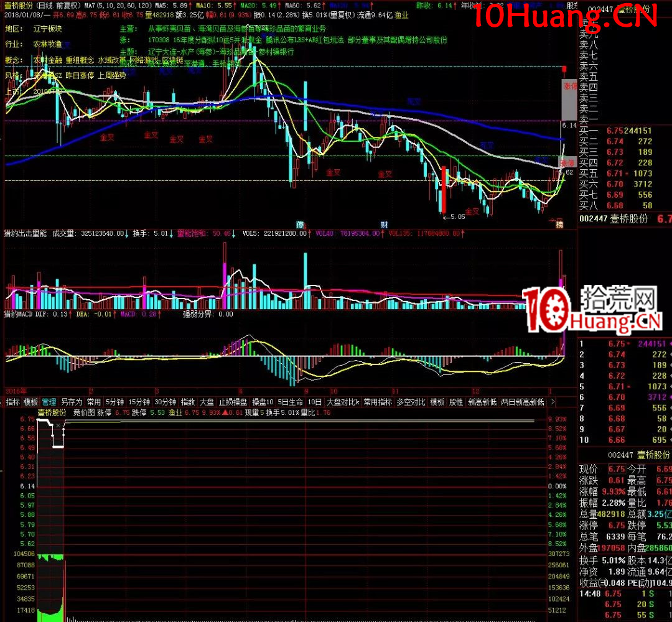Switch chart to 30分钟 period
The image size is (672, 622).
[x=166, y=402]
